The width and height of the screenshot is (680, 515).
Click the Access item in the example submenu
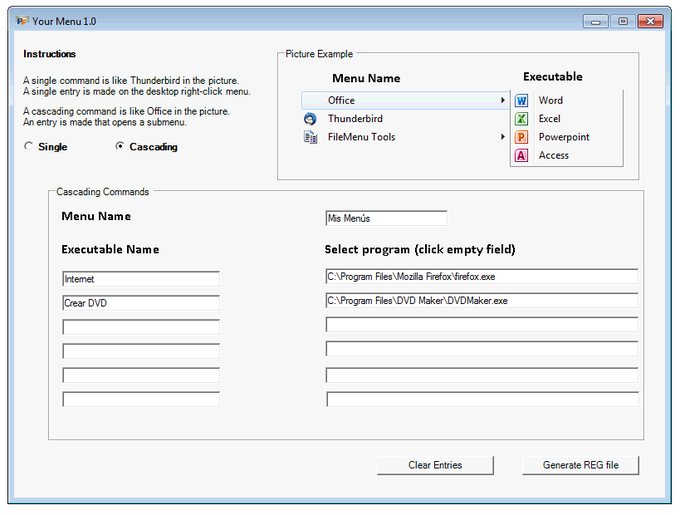point(553,155)
